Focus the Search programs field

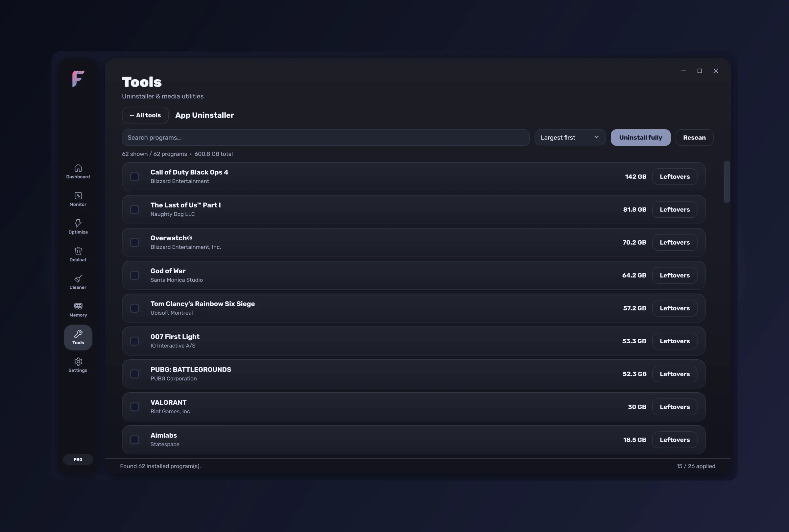coord(326,137)
